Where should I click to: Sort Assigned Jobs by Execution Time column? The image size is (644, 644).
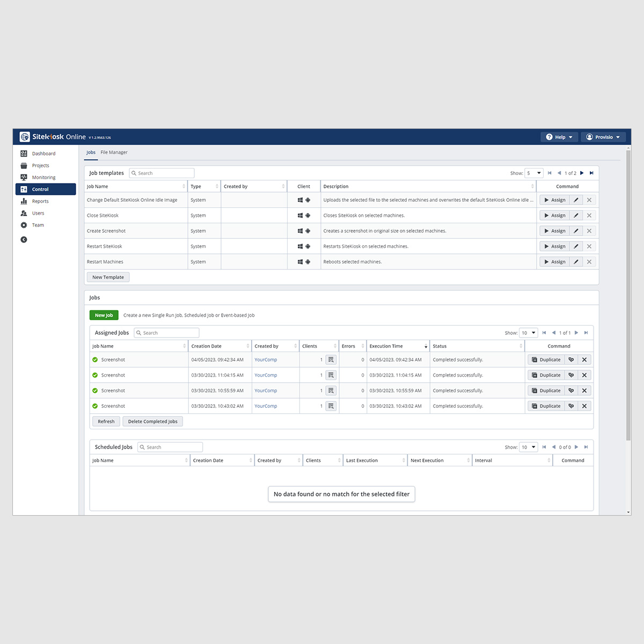pyautogui.click(x=397, y=346)
